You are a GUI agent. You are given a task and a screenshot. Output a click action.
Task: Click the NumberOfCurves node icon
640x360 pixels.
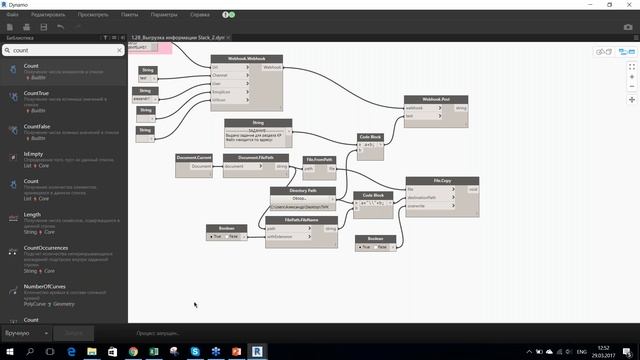click(x=13, y=290)
